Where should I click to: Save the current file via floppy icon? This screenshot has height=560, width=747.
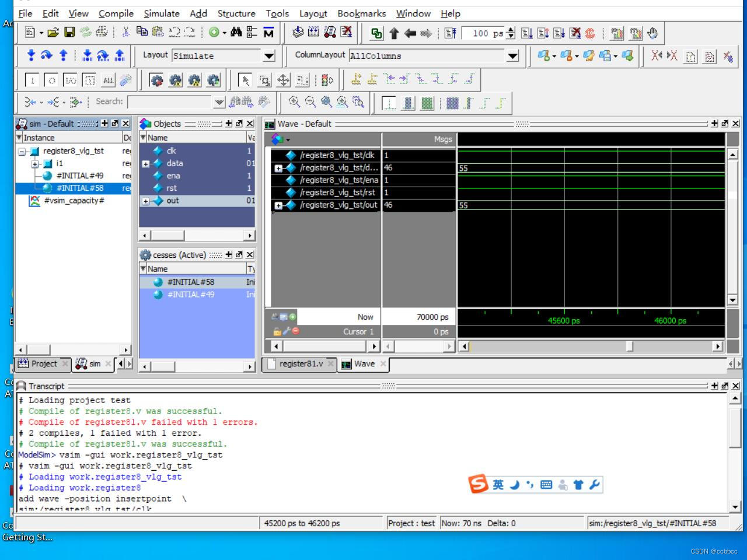pyautogui.click(x=69, y=33)
